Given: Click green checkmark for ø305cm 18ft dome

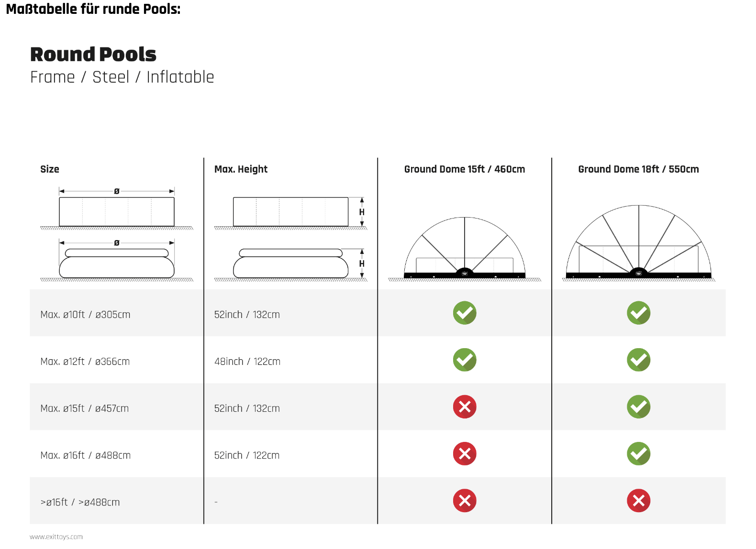Looking at the screenshot, I should click(x=638, y=313).
